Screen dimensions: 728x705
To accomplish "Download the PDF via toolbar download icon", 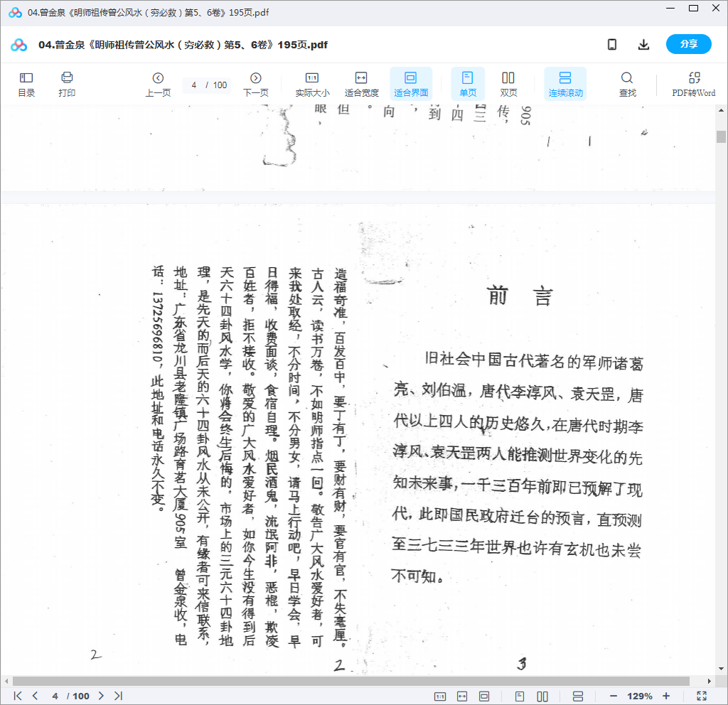I will click(x=643, y=44).
